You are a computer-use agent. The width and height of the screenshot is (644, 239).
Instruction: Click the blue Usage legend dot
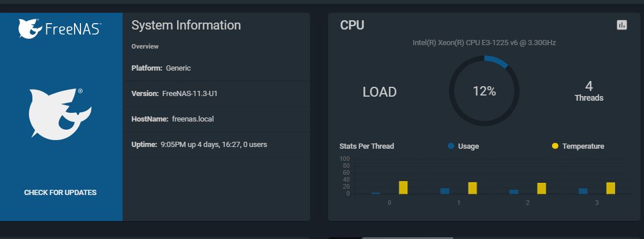click(x=451, y=146)
